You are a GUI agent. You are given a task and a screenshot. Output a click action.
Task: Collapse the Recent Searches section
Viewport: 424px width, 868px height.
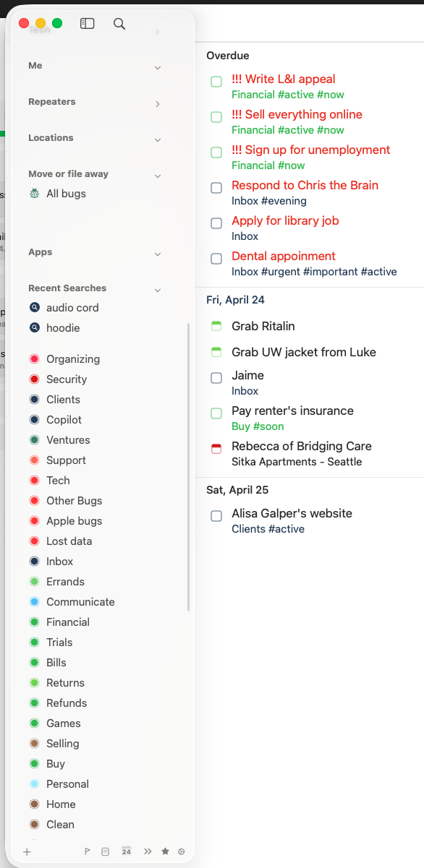point(158,291)
